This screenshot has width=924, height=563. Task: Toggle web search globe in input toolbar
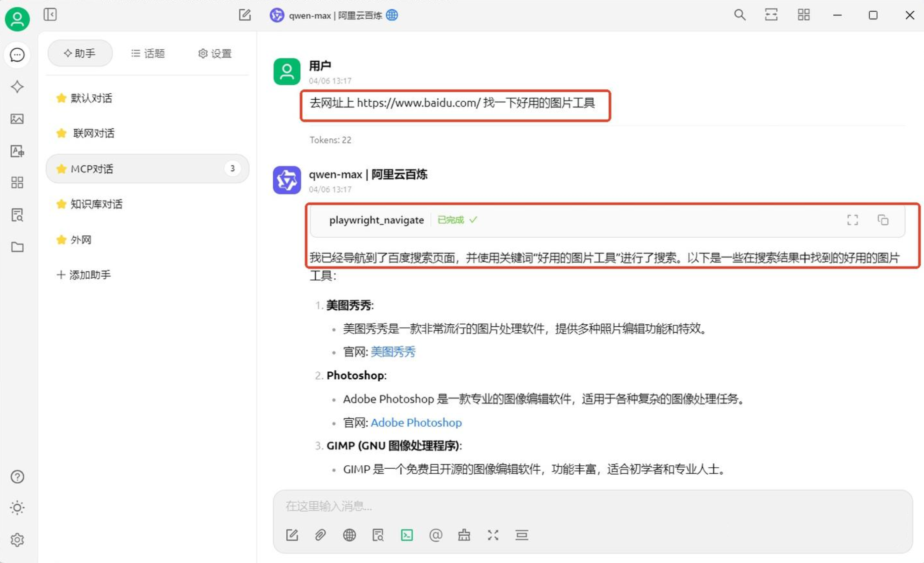349,535
